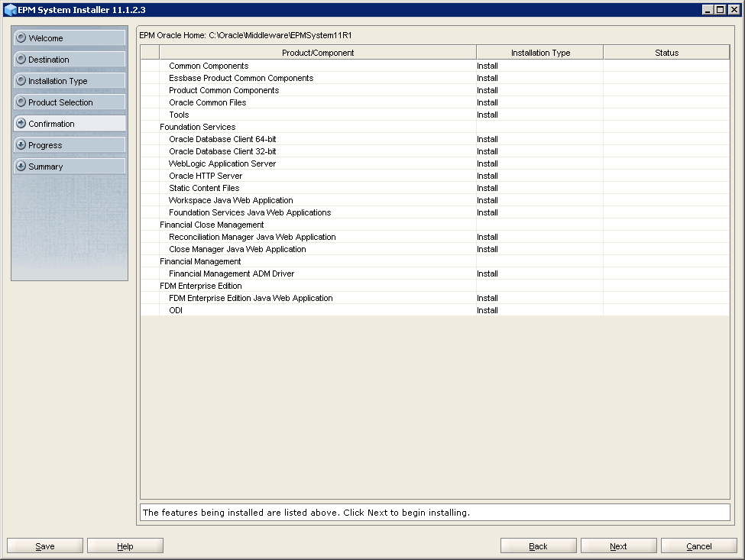Click Next to begin installing
Viewport: 745px width, 560px height.
pos(619,545)
